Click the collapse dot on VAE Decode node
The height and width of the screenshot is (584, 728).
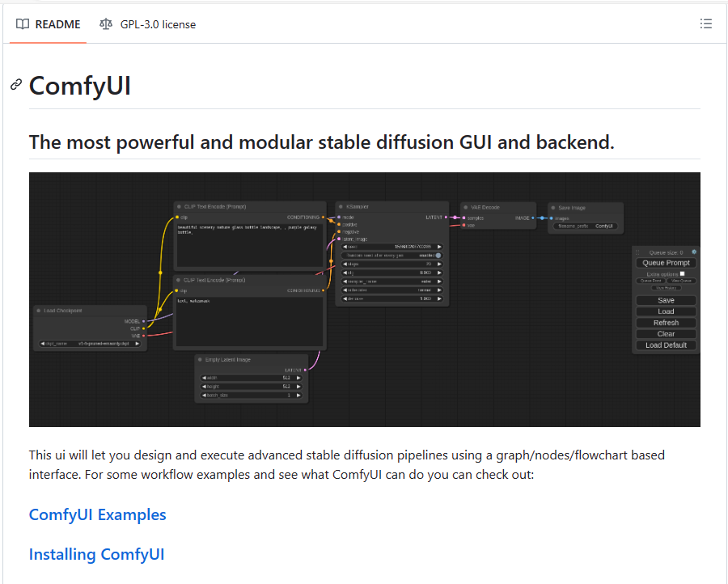coord(465,207)
